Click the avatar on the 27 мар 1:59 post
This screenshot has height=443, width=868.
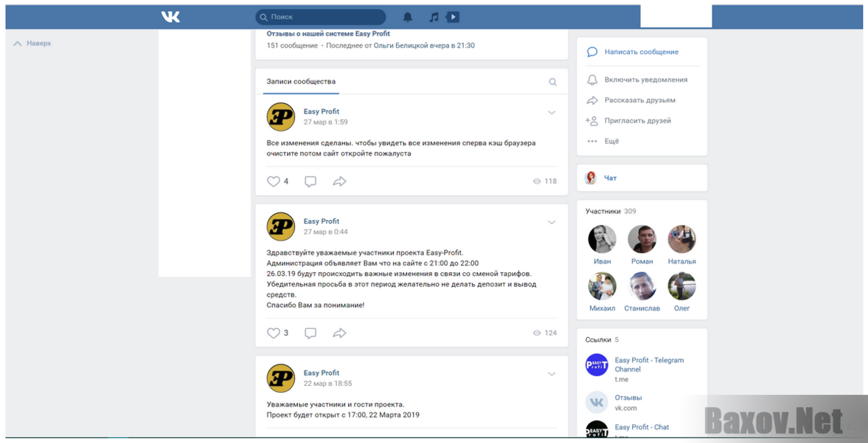point(281,117)
